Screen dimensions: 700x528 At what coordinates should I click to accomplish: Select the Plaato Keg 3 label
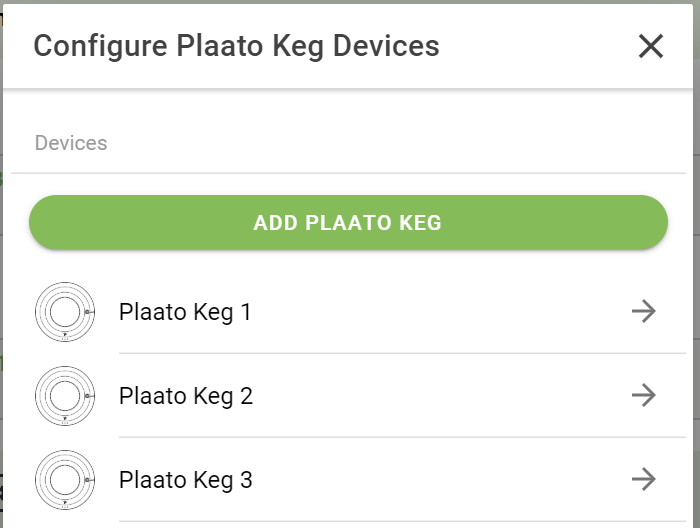(186, 480)
